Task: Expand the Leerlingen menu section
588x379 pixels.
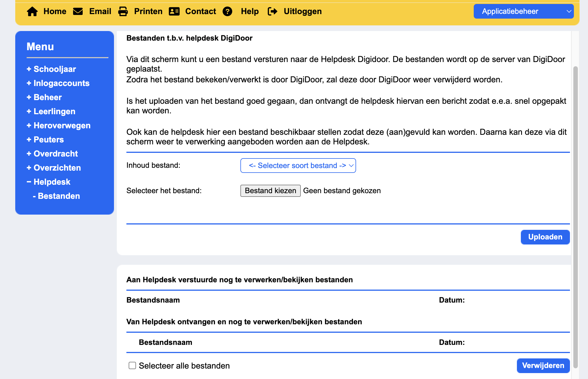Action: (x=51, y=111)
